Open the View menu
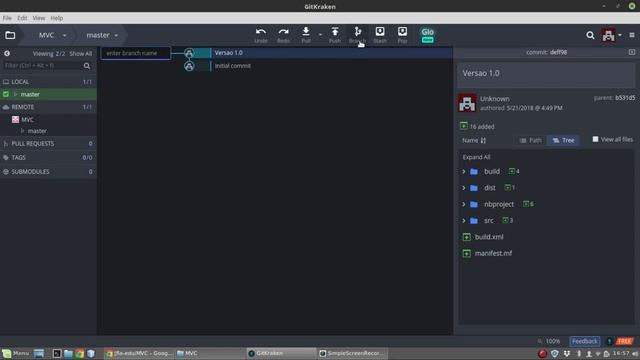640x360 pixels. [39, 18]
